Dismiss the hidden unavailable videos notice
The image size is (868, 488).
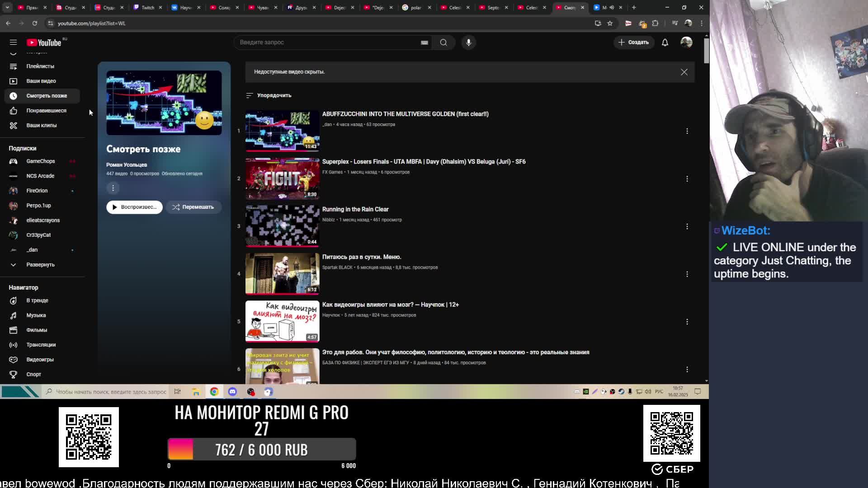pos(684,72)
